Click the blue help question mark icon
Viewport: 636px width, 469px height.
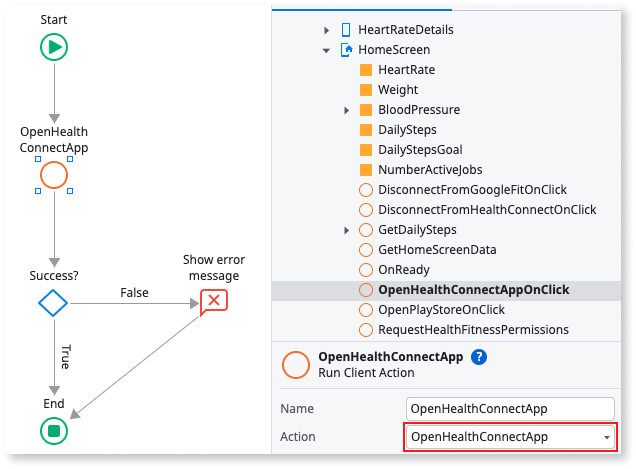[x=479, y=357]
